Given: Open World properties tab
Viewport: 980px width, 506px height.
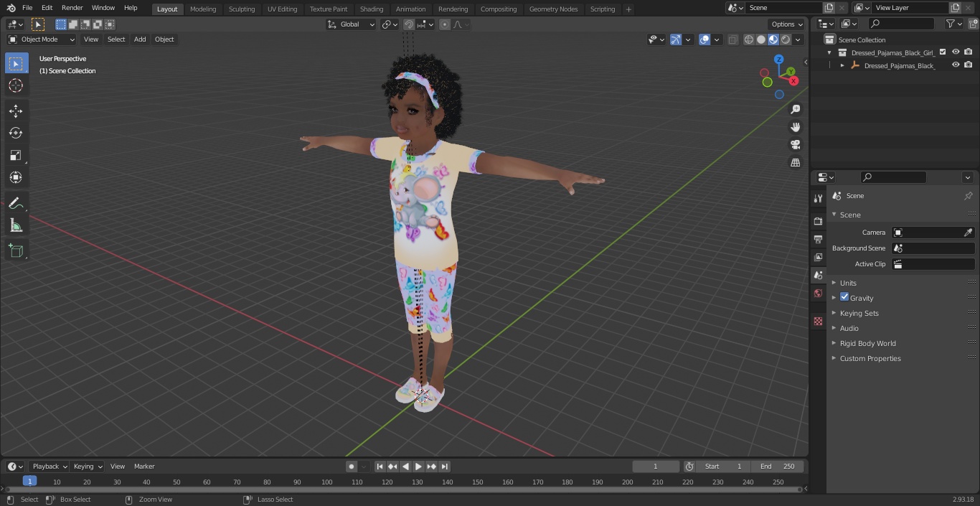Looking at the screenshot, I should 818,294.
